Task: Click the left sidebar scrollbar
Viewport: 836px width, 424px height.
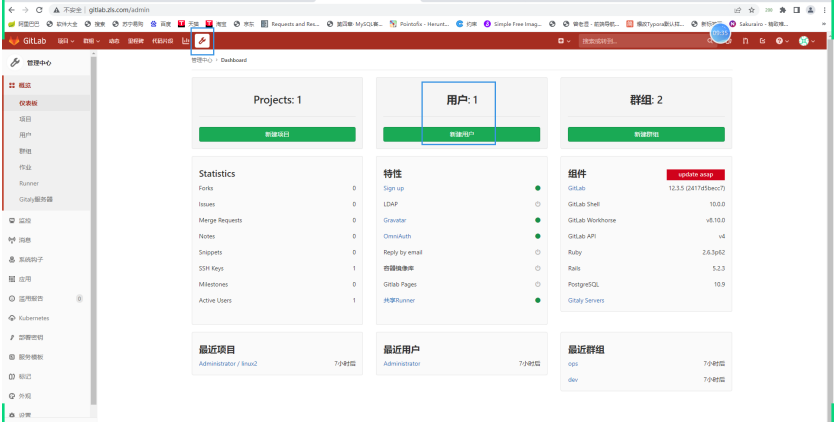Action: tap(94, 229)
